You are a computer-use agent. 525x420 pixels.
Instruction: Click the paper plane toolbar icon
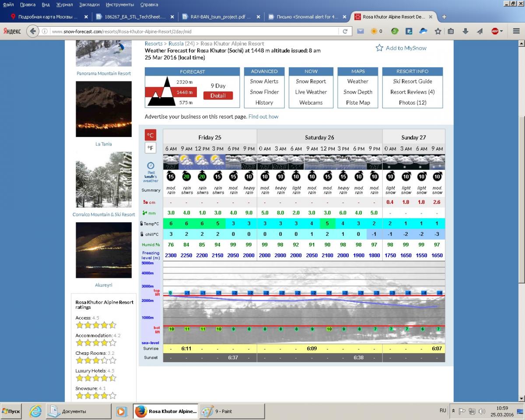(x=479, y=31)
